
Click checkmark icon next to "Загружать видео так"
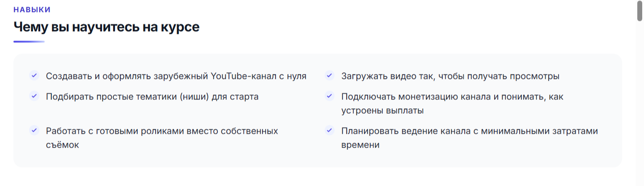(x=329, y=75)
